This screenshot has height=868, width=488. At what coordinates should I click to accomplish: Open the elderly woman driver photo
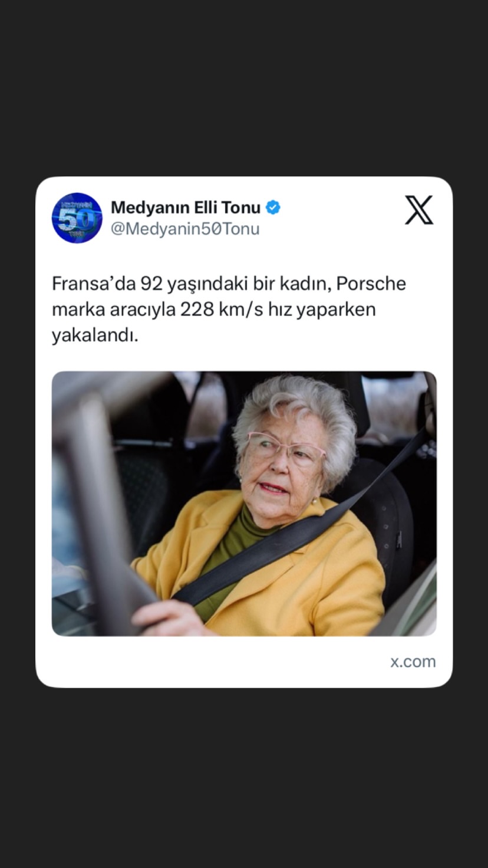[x=244, y=504]
